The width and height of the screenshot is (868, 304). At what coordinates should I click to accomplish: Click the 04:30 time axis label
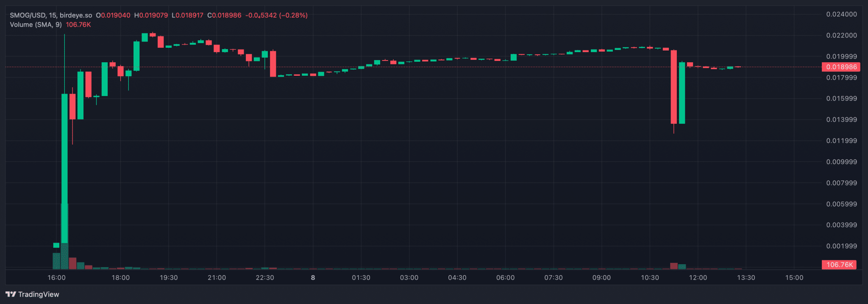point(457,278)
